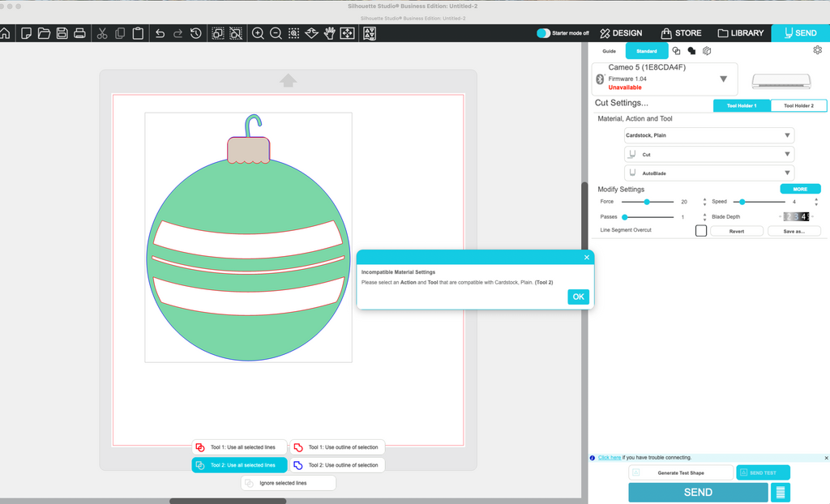Switch to Standard mode tab
The height and width of the screenshot is (504, 830).
[x=646, y=51]
